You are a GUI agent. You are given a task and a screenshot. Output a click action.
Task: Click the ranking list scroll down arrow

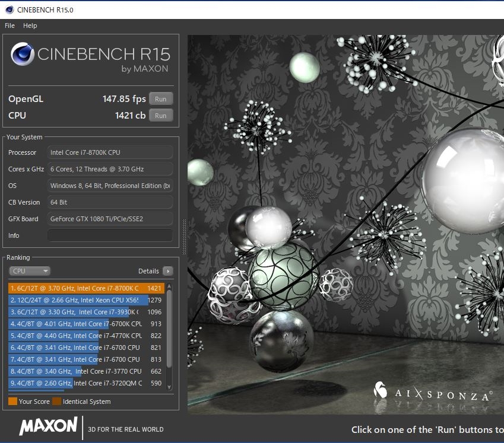coord(169,387)
